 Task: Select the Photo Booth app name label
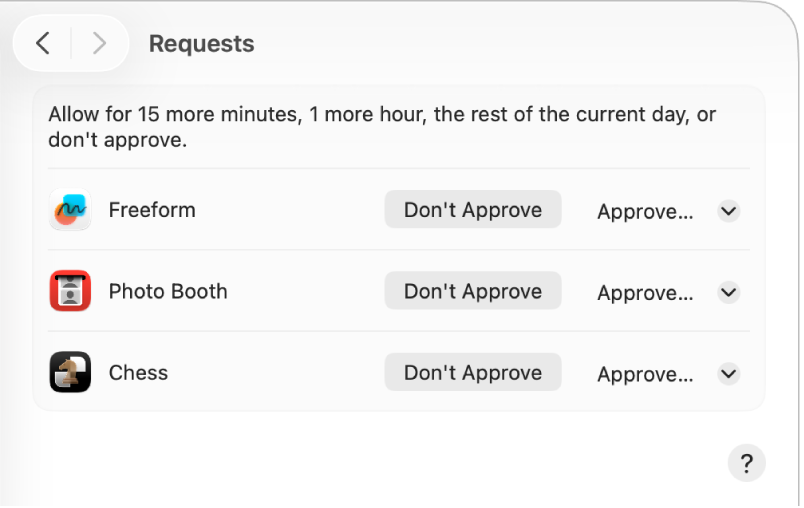[x=168, y=292]
